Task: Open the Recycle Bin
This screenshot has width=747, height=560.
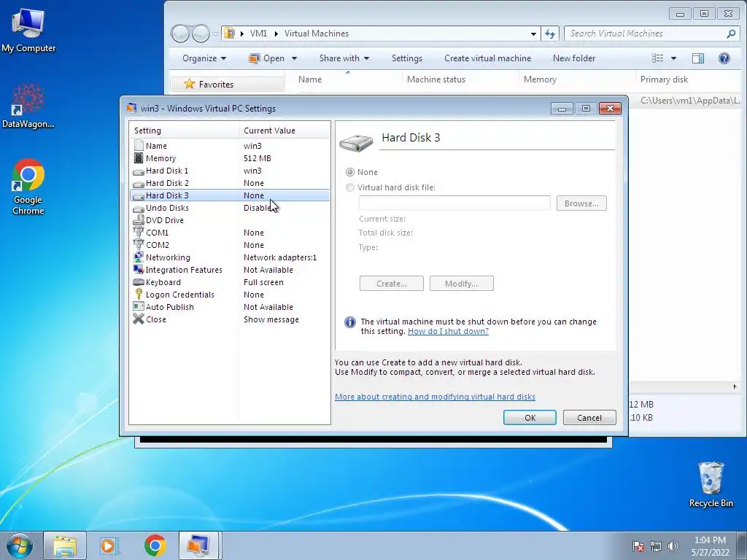Action: 711,485
